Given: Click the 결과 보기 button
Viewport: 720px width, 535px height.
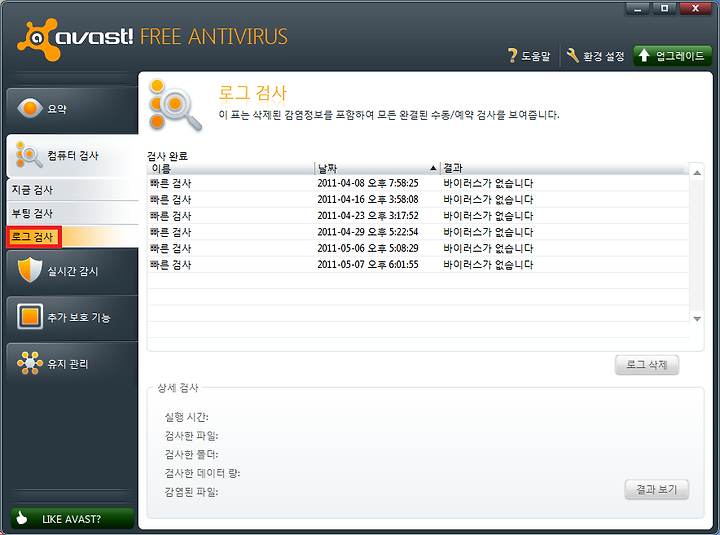Looking at the screenshot, I should (x=657, y=489).
